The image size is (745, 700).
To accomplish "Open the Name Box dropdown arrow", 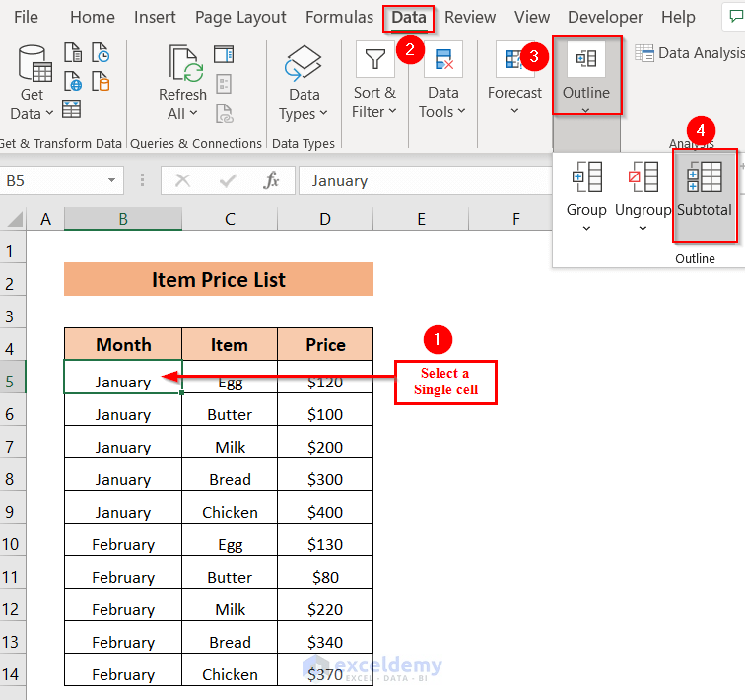I will tap(111, 180).
